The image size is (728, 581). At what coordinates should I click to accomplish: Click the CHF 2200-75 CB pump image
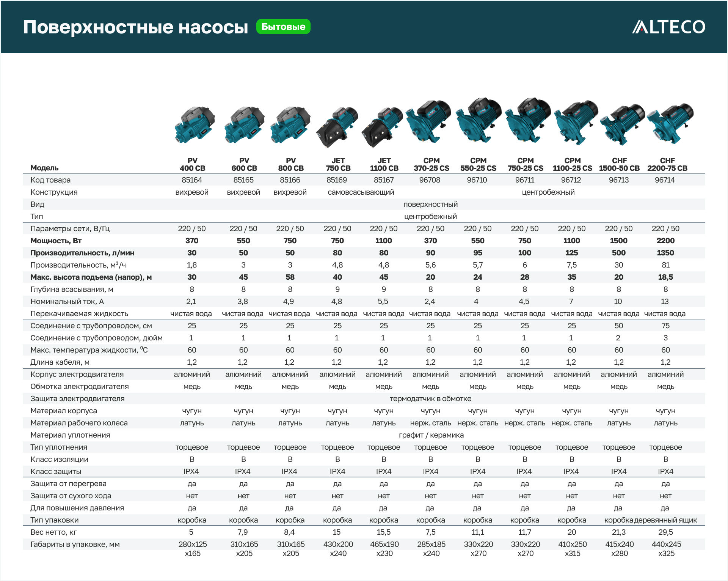[670, 123]
